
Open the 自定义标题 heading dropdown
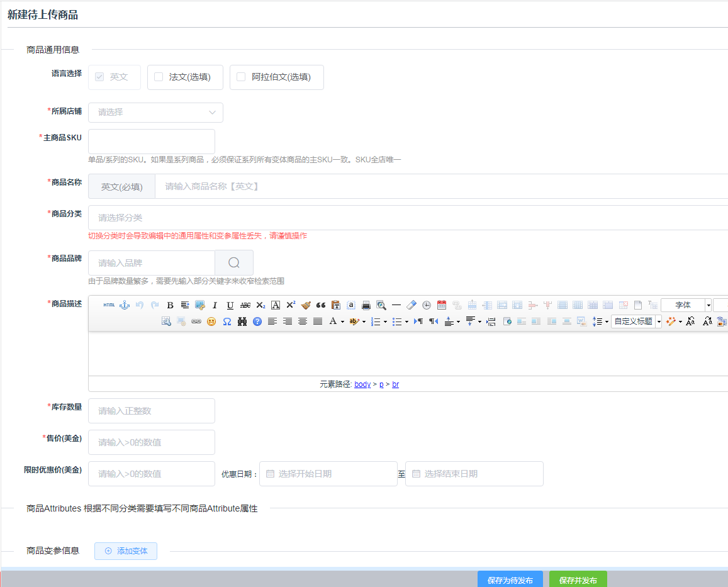click(659, 321)
